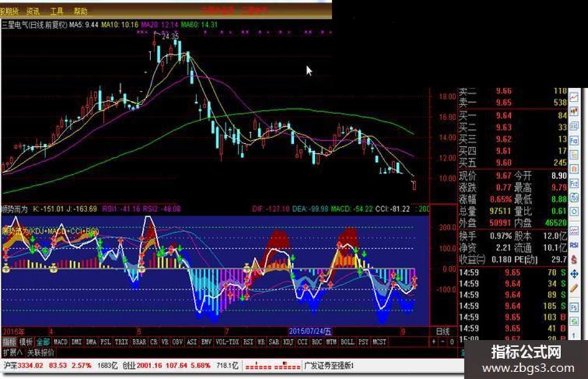
Task: Switch to MCST indicator tab
Action: (379, 342)
